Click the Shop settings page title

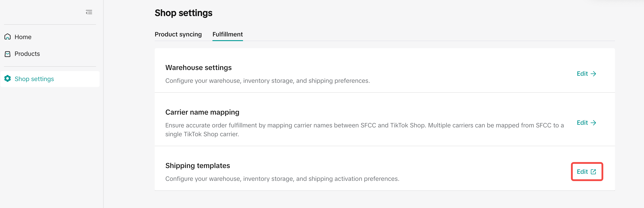point(183,13)
